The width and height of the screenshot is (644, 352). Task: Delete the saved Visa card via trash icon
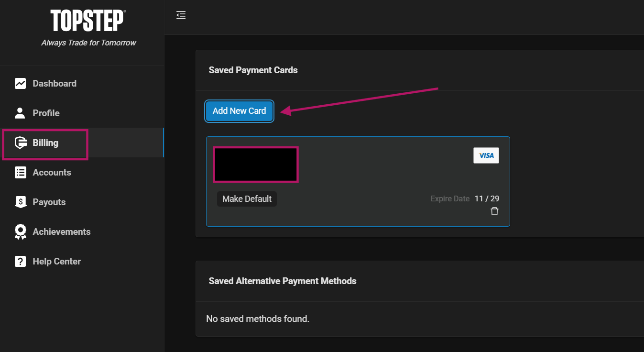click(x=494, y=211)
